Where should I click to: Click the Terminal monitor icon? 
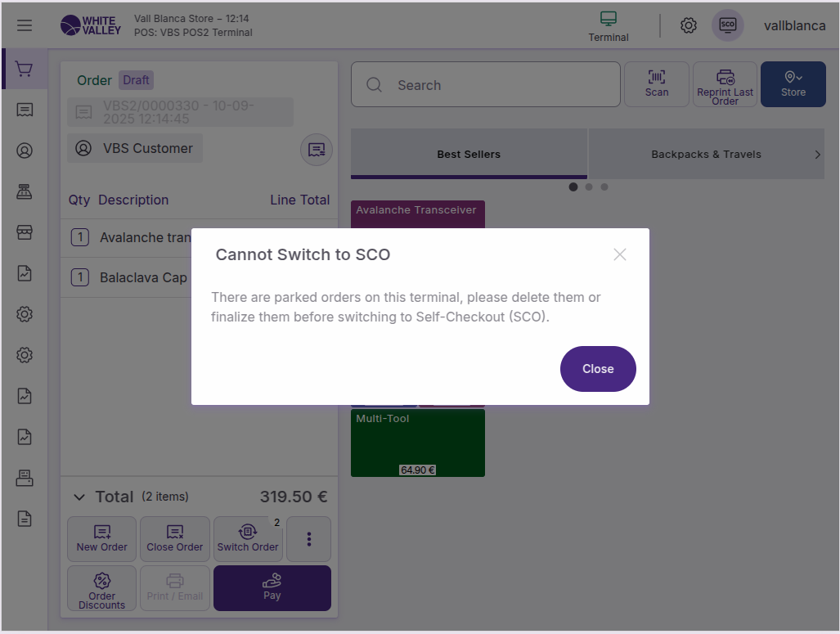pos(609,25)
